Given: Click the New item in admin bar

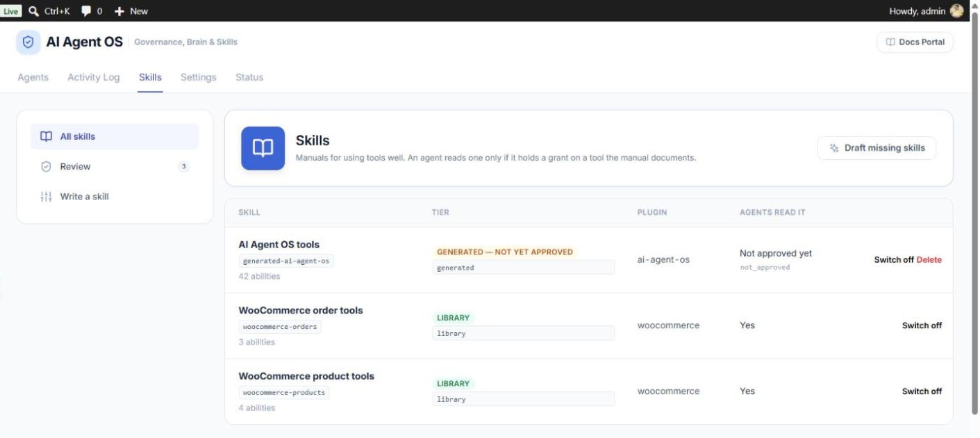Looking at the screenshot, I should [131, 11].
